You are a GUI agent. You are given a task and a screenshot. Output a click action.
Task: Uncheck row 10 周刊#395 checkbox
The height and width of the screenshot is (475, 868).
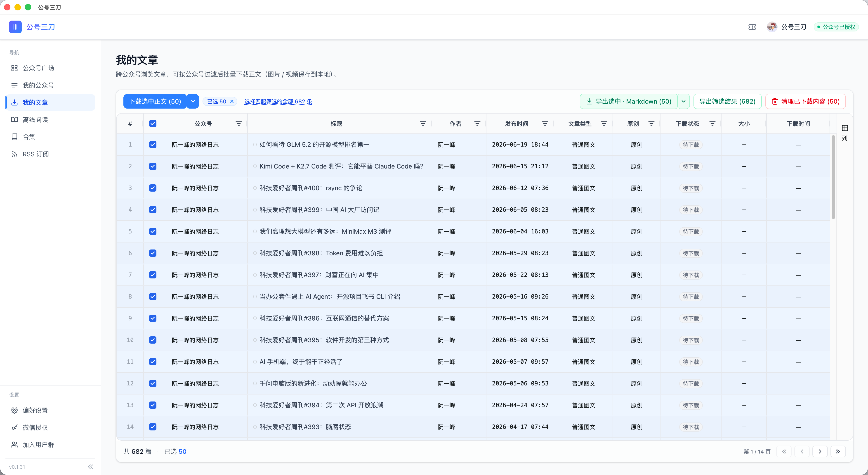tap(153, 340)
